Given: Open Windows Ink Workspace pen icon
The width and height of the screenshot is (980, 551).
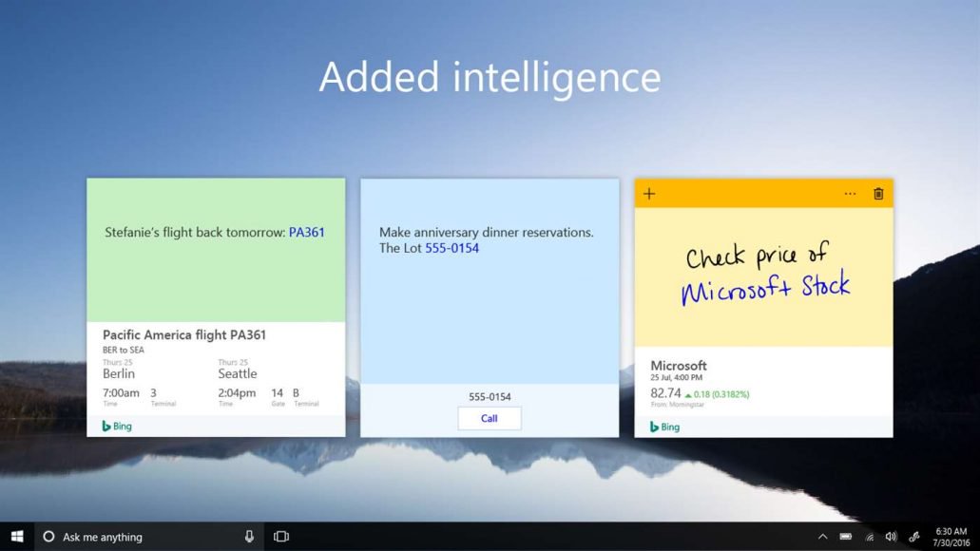Looking at the screenshot, I should pyautogui.click(x=914, y=537).
